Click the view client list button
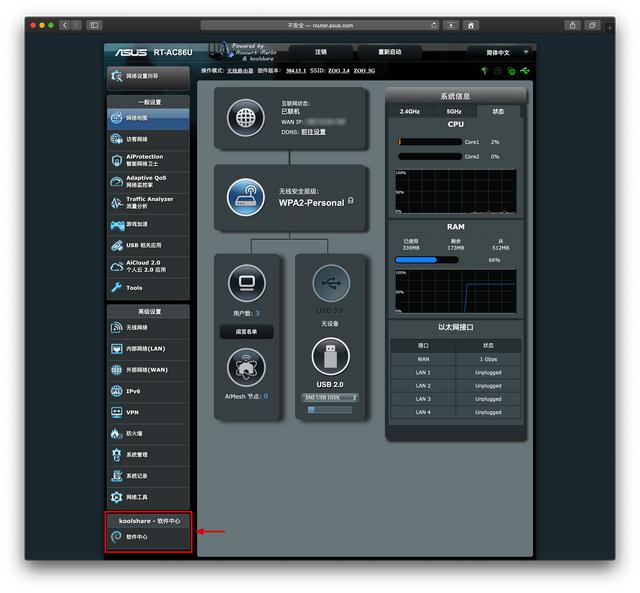Screen dimensions: 640x593 (x=247, y=332)
